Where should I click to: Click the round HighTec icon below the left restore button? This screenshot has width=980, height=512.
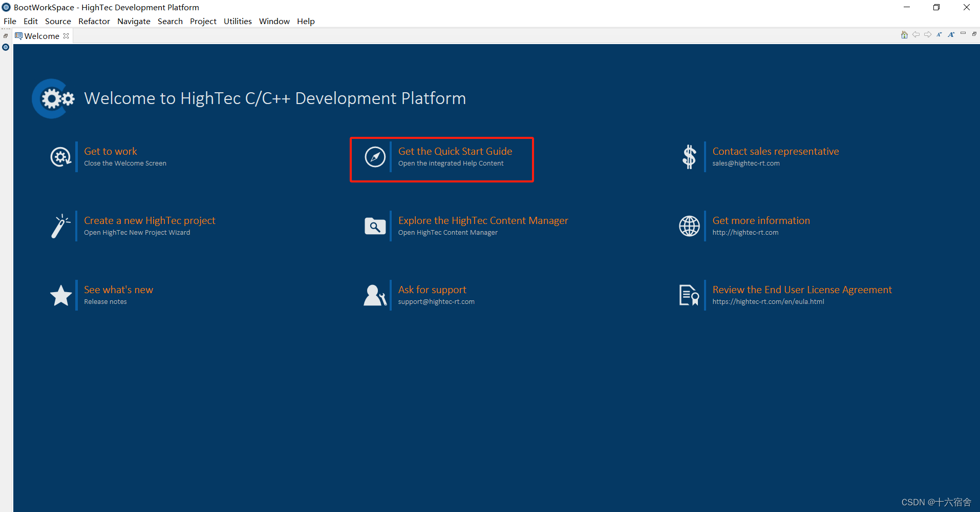(x=6, y=47)
